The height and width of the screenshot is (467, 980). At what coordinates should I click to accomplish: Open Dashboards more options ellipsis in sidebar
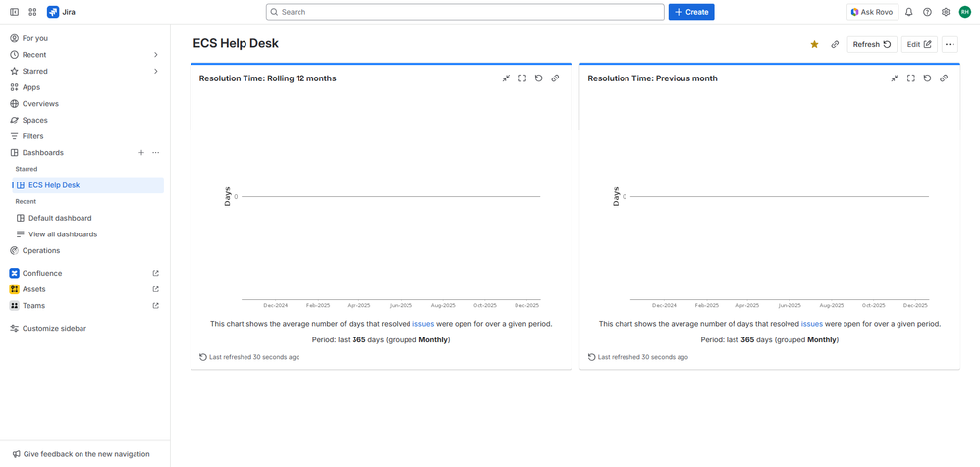156,152
